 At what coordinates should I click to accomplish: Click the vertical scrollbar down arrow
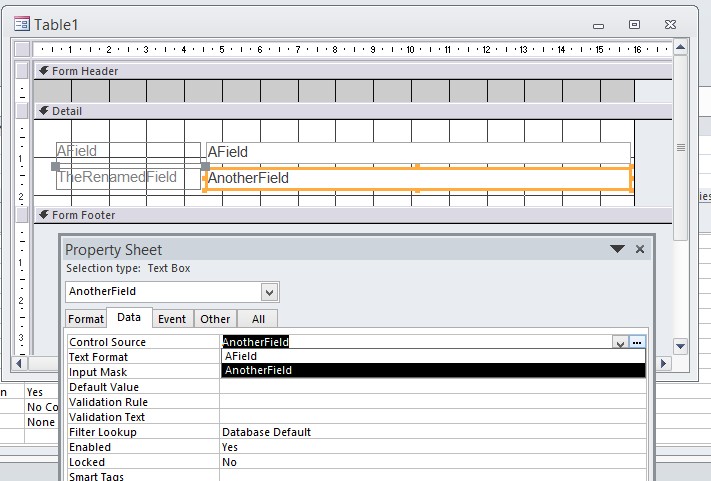click(680, 346)
